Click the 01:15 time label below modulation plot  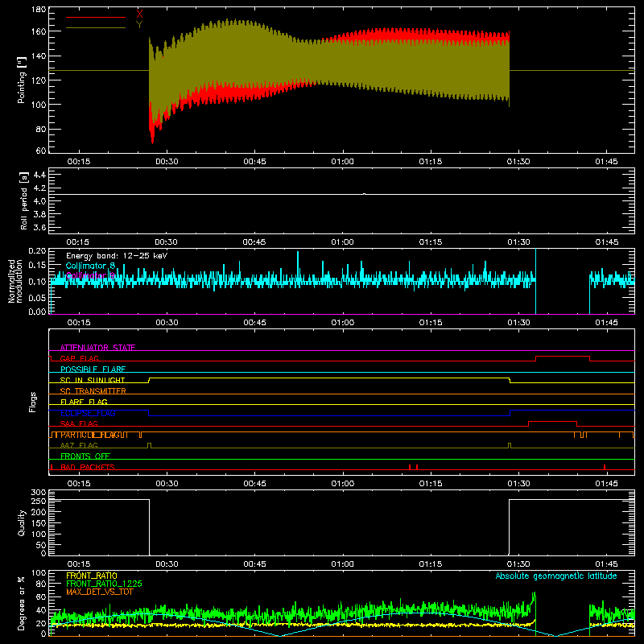[x=431, y=323]
